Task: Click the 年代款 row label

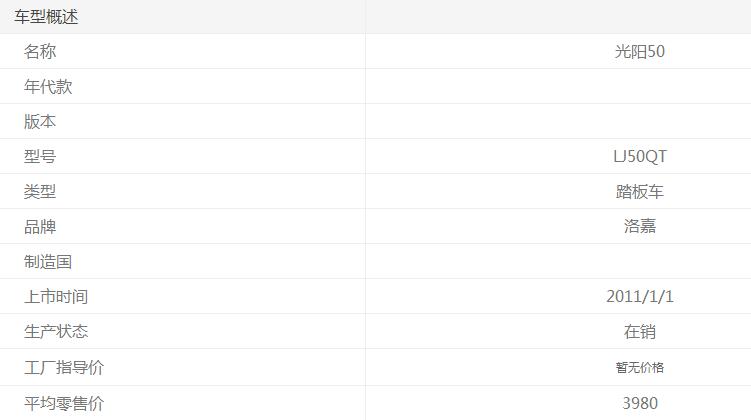Action: point(48,87)
